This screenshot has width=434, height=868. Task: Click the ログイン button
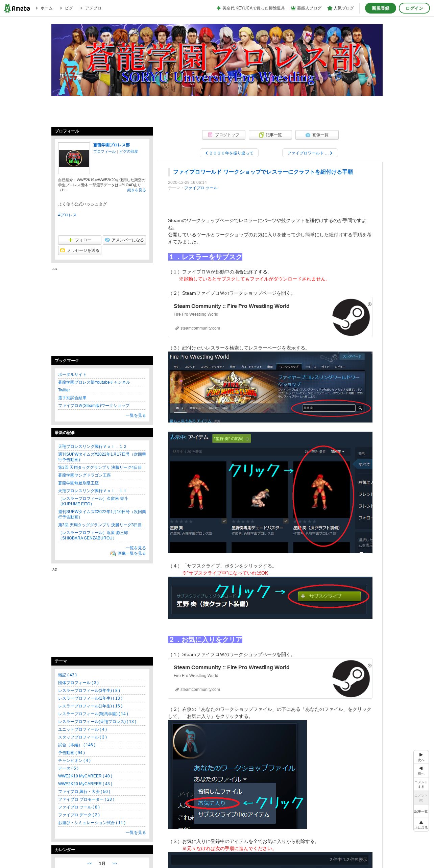click(x=414, y=8)
